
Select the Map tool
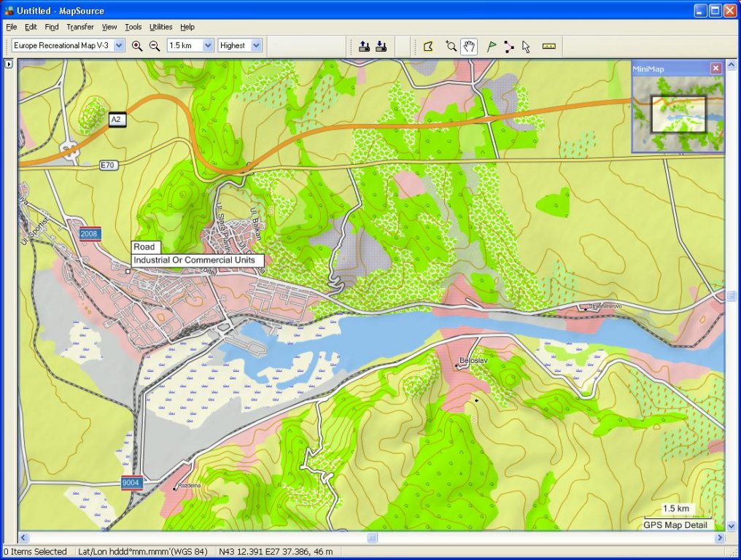point(428,47)
